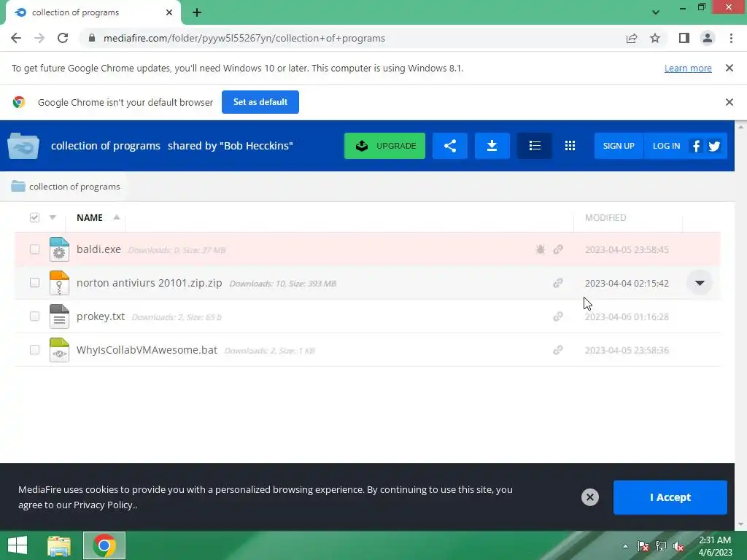Screen dimensions: 747x560
Task: Copy link icon for prokey.txt
Action: coord(558,316)
